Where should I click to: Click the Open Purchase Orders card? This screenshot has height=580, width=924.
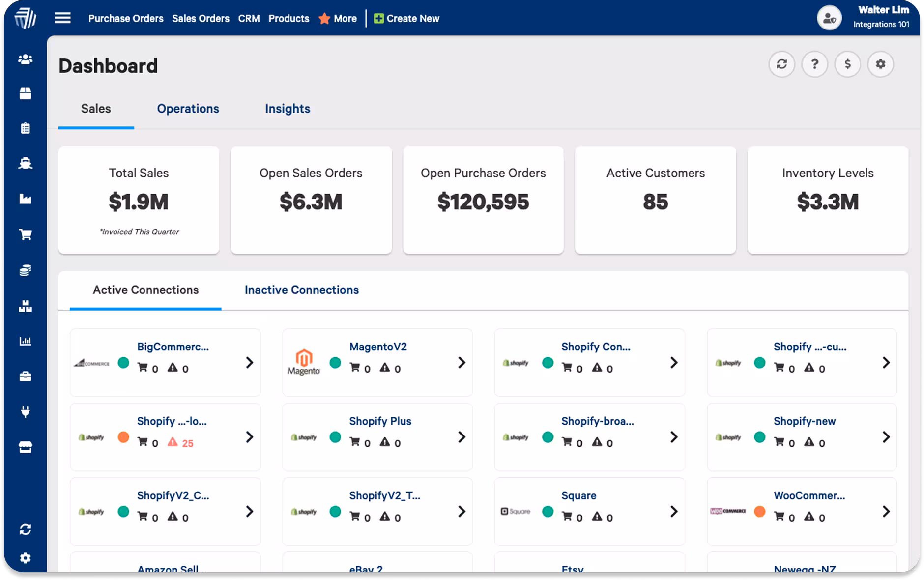point(483,200)
